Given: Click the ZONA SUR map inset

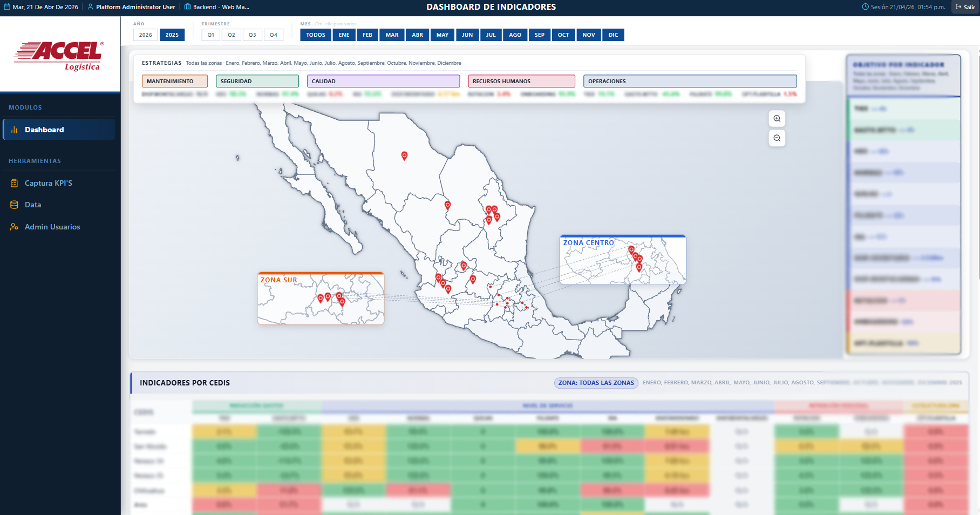Looking at the screenshot, I should click(321, 299).
